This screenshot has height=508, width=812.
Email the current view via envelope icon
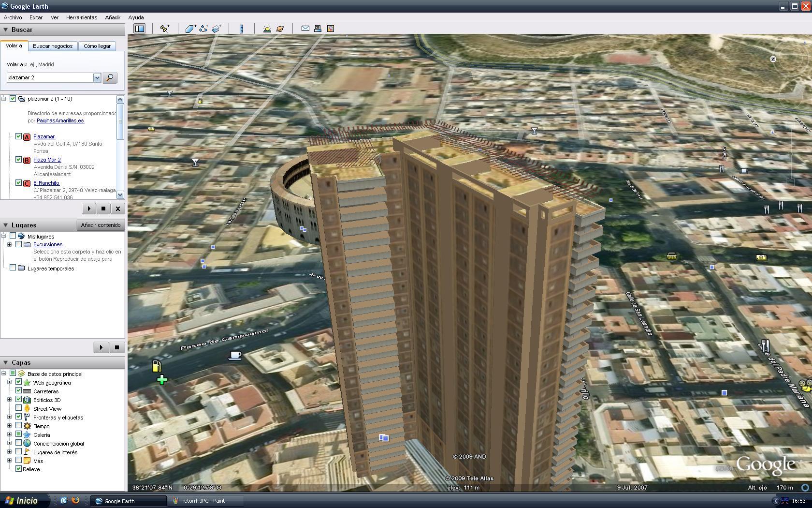click(x=305, y=29)
